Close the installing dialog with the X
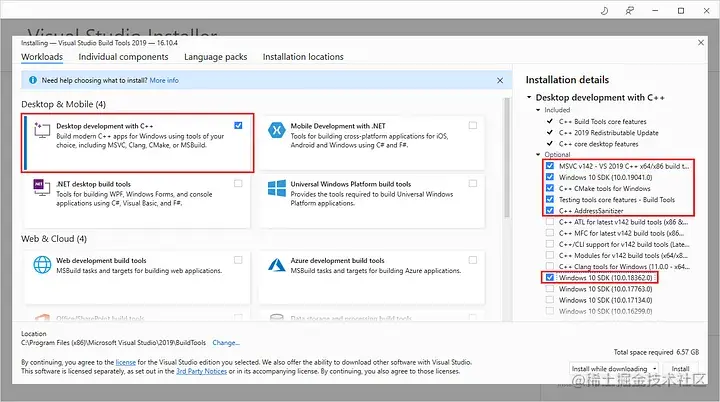Image resolution: width=720 pixels, height=402 pixels. pyautogui.click(x=701, y=43)
